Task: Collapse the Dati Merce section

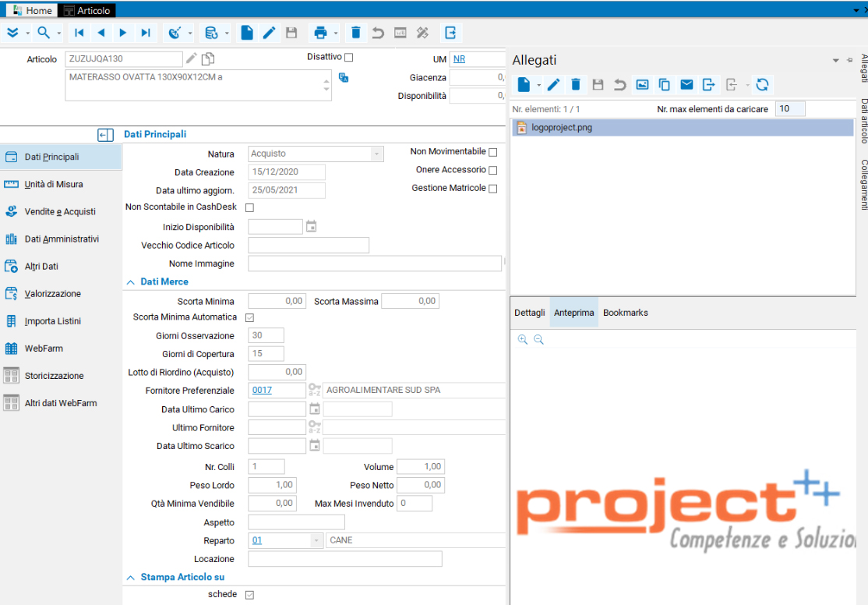Action: [x=130, y=281]
